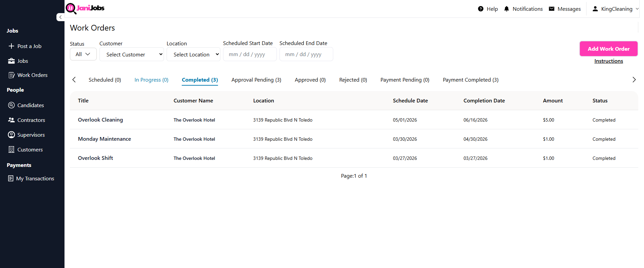Image resolution: width=644 pixels, height=268 pixels.
Task: Open the Rejected (0) tab
Action: coord(353,80)
